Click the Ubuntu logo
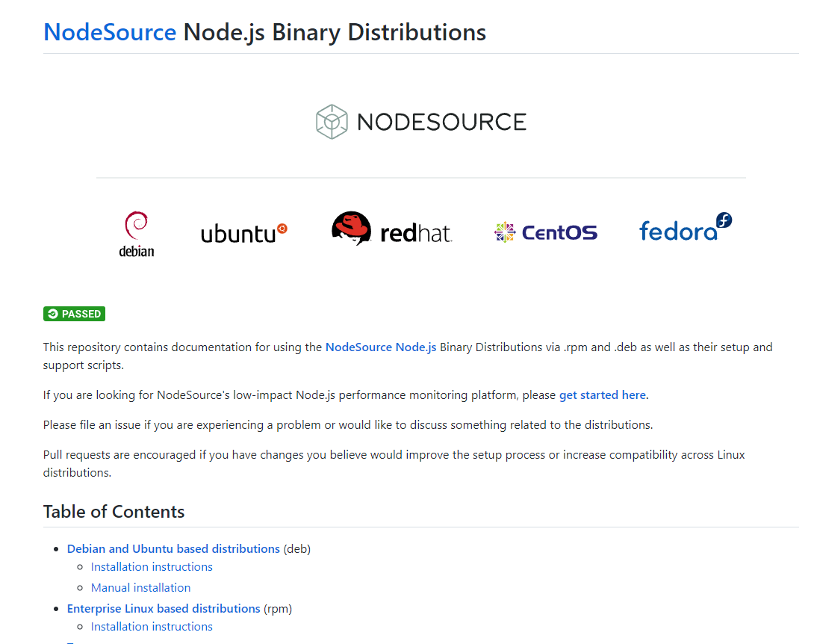Viewport: 817px width, 644px height. pos(244,233)
